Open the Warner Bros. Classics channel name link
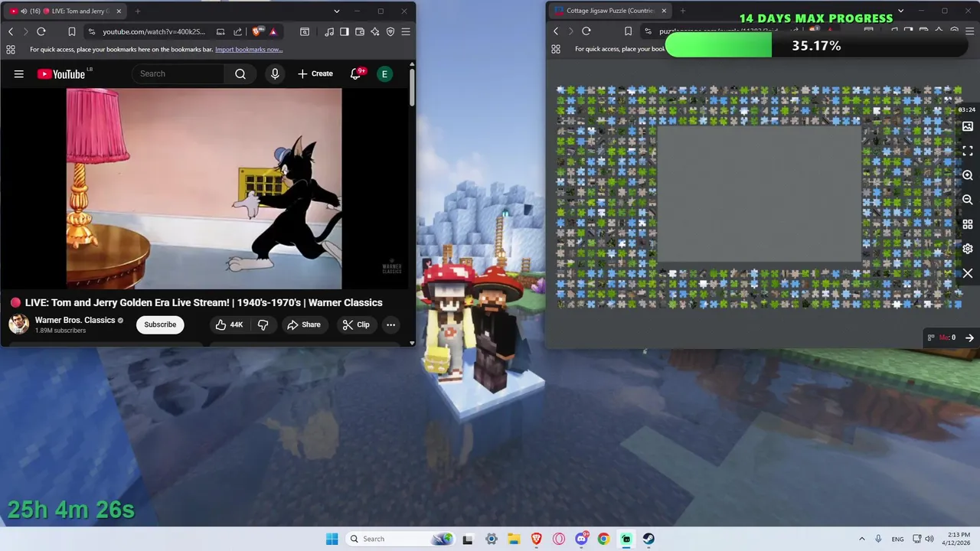The height and width of the screenshot is (551, 980). point(75,320)
